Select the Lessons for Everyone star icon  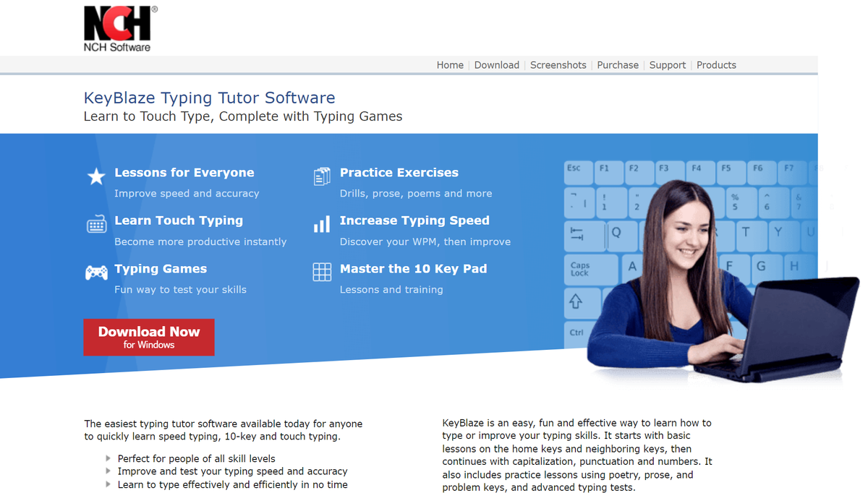point(96,176)
